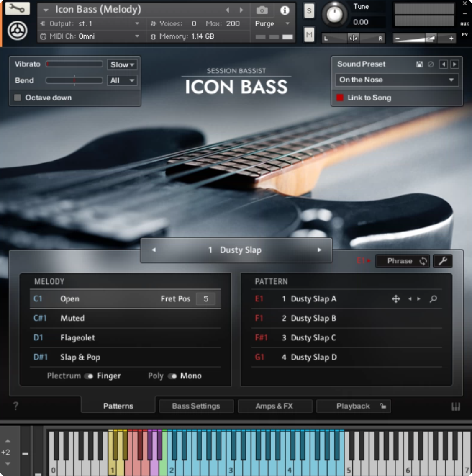Image resolution: width=472 pixels, height=476 pixels.
Task: Shift keyboard octave up arrow
Action: pyautogui.click(x=8, y=441)
